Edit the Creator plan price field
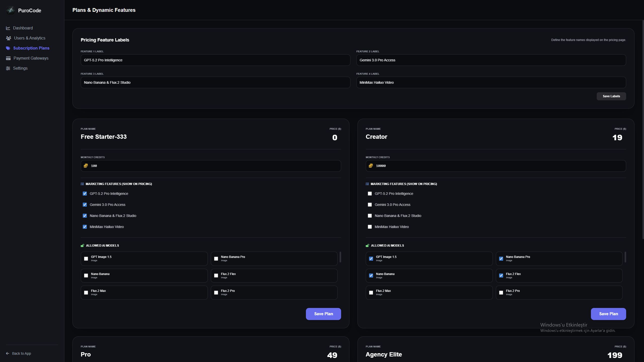Screen dimensions: 644x362 (x=617, y=138)
